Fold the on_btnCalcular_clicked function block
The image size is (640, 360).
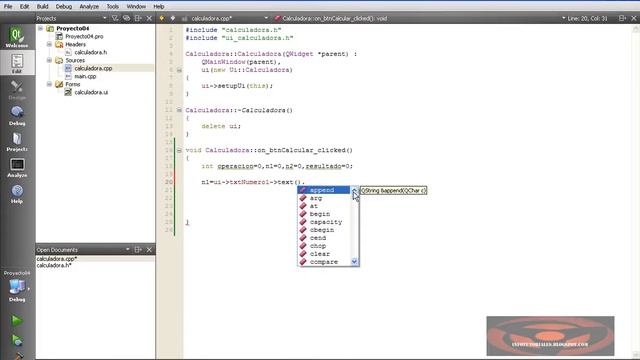coord(179,150)
